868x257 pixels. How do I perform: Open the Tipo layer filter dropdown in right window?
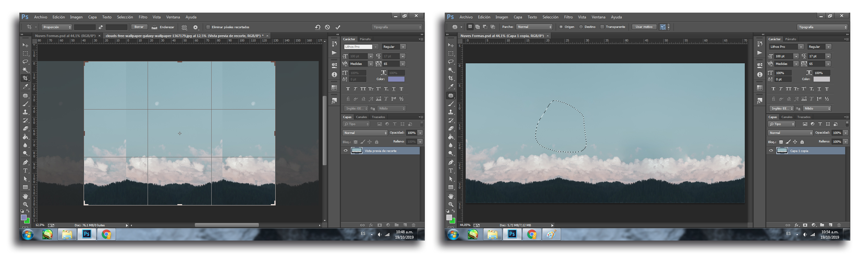pos(782,124)
